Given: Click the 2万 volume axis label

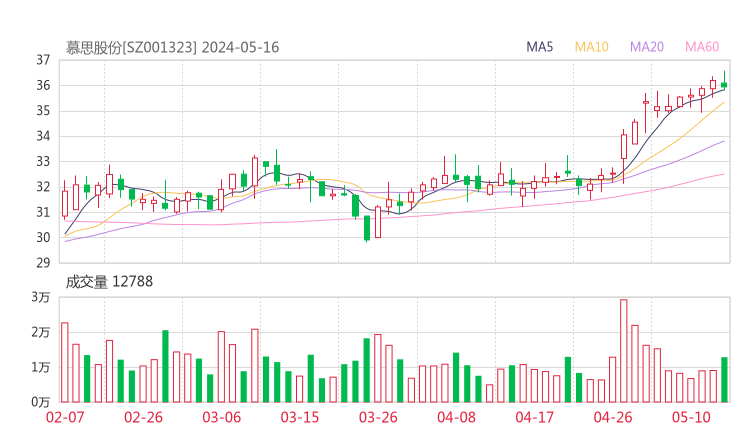Looking at the screenshot, I should (x=41, y=332).
